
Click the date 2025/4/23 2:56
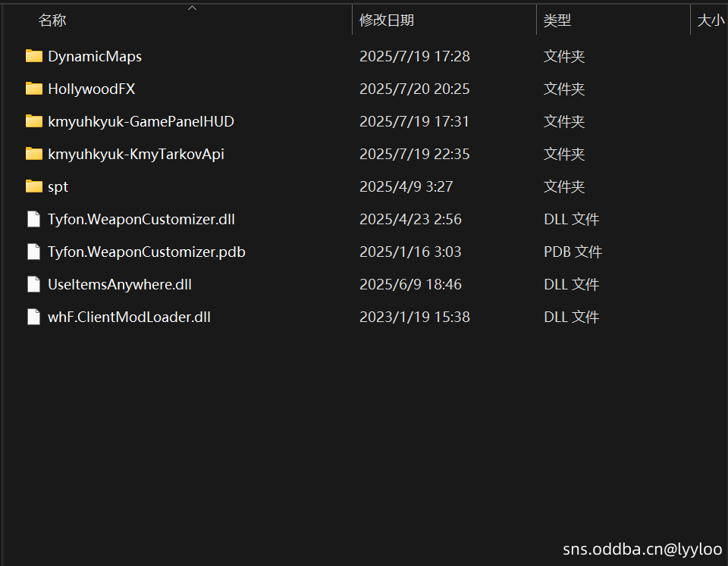410,219
